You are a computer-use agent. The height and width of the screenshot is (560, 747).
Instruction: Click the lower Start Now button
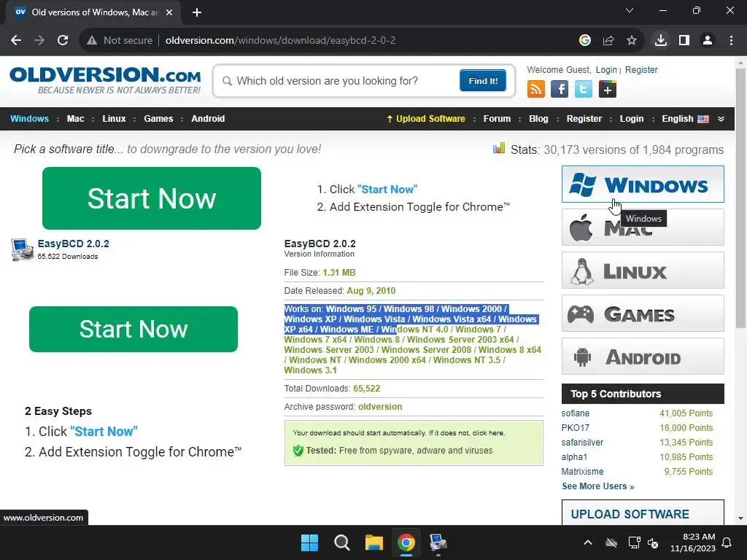coord(133,329)
